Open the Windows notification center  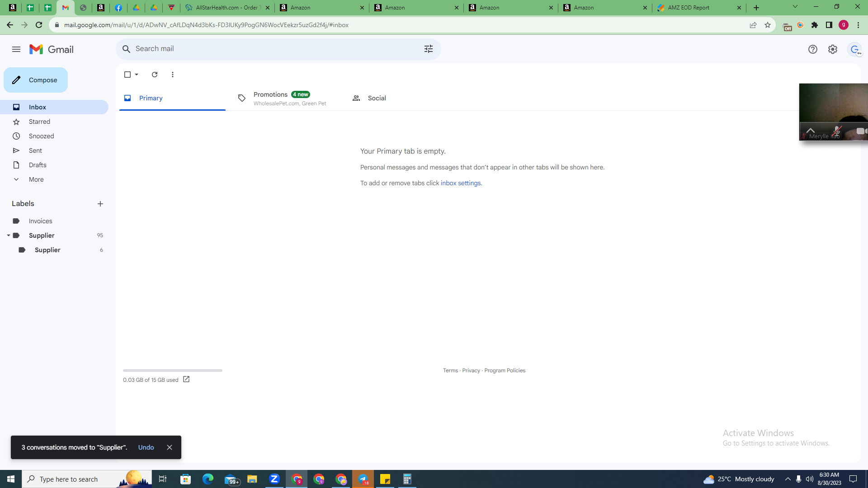click(x=853, y=479)
